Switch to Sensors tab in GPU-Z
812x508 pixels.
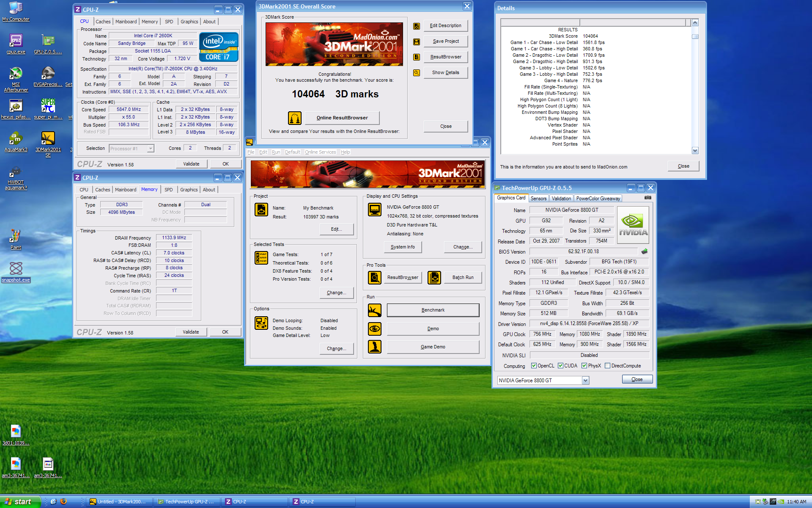coord(538,199)
